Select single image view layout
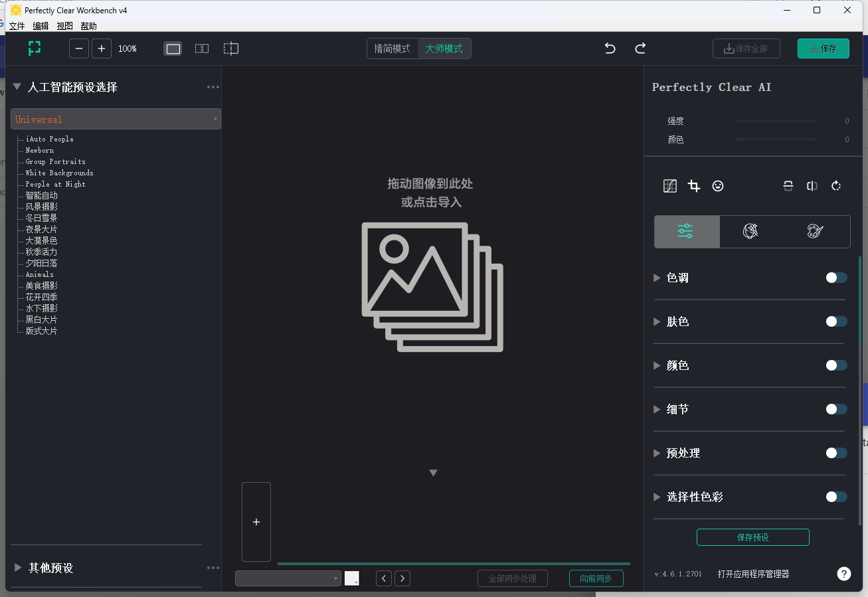The image size is (868, 597). (173, 48)
